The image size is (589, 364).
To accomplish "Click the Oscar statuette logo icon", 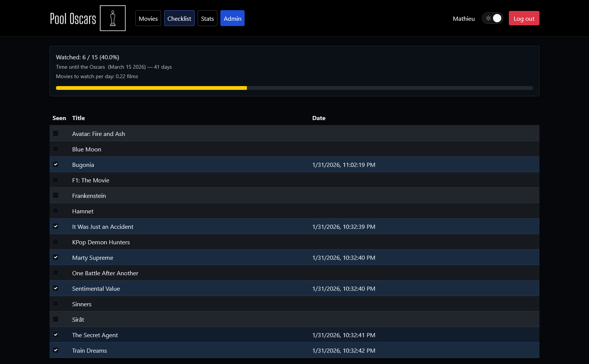I will (113, 18).
